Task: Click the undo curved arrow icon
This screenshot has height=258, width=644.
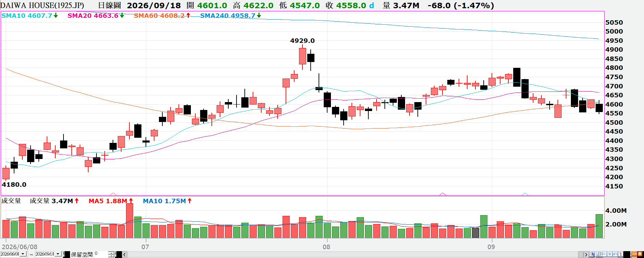Action: click(615, 254)
